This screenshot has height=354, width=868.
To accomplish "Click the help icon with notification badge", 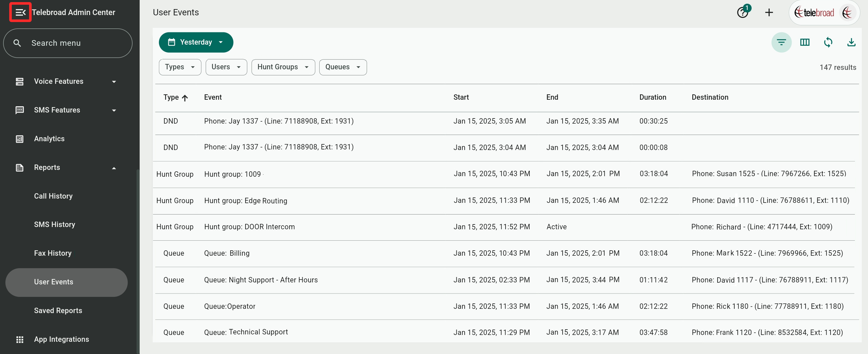I will (x=743, y=13).
